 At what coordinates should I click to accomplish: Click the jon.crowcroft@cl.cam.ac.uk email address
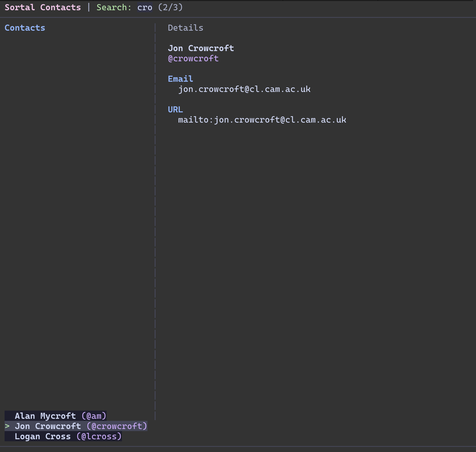(x=244, y=89)
